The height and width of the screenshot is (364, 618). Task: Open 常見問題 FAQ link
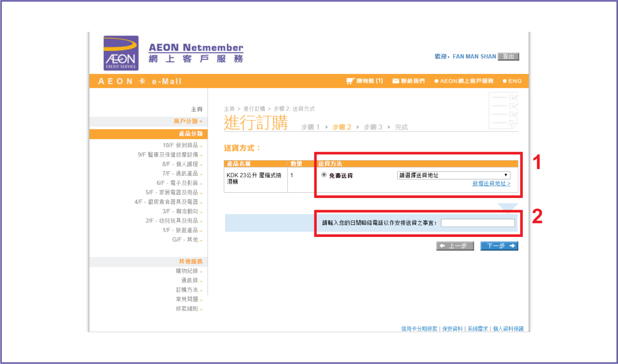pyautogui.click(x=189, y=299)
